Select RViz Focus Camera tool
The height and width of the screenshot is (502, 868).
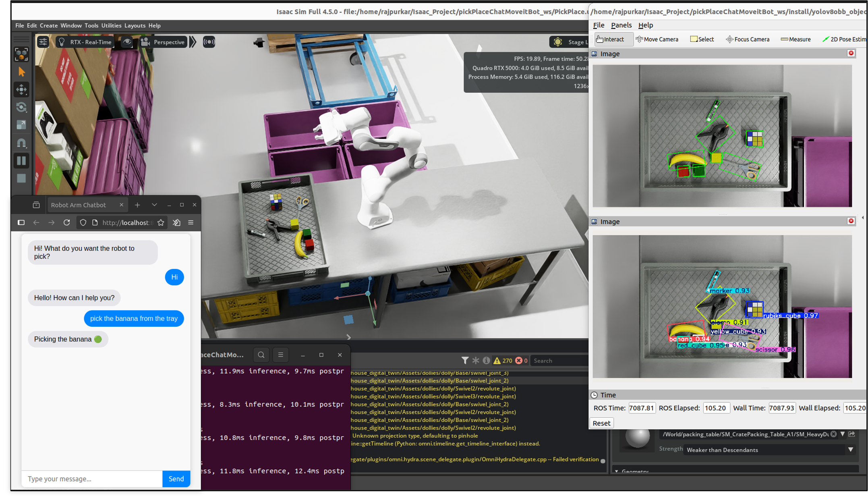tap(748, 39)
